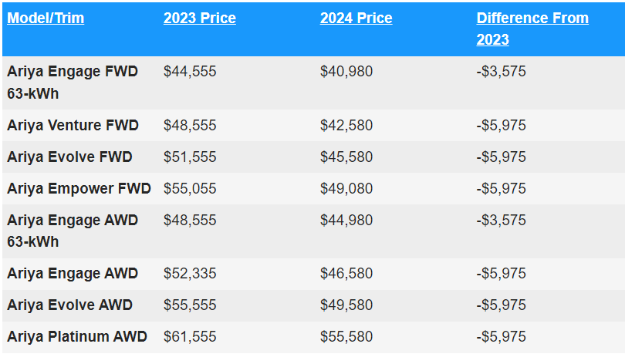Click the Ariya Evolve FWD row label
Image resolution: width=625 pixels, height=364 pixels.
[69, 157]
